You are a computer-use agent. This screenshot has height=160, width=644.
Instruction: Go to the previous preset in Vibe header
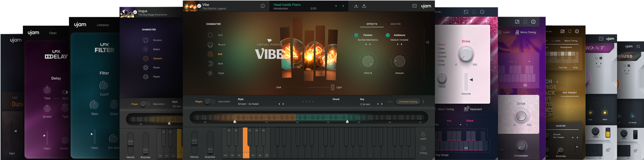(x=336, y=6)
